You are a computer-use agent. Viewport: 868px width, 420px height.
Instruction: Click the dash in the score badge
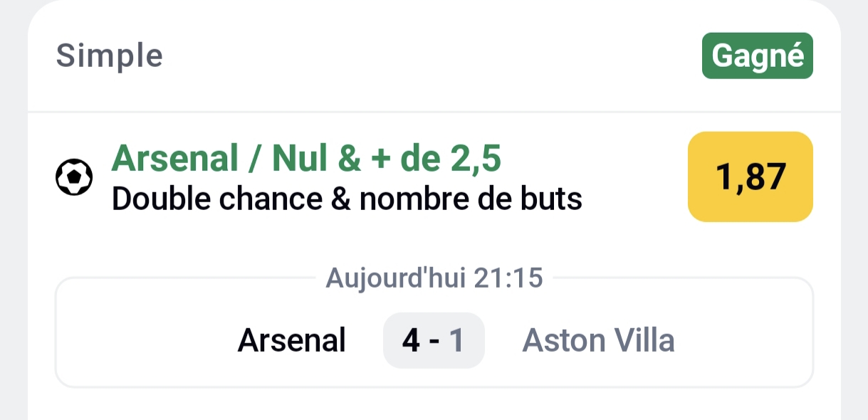pos(434,341)
